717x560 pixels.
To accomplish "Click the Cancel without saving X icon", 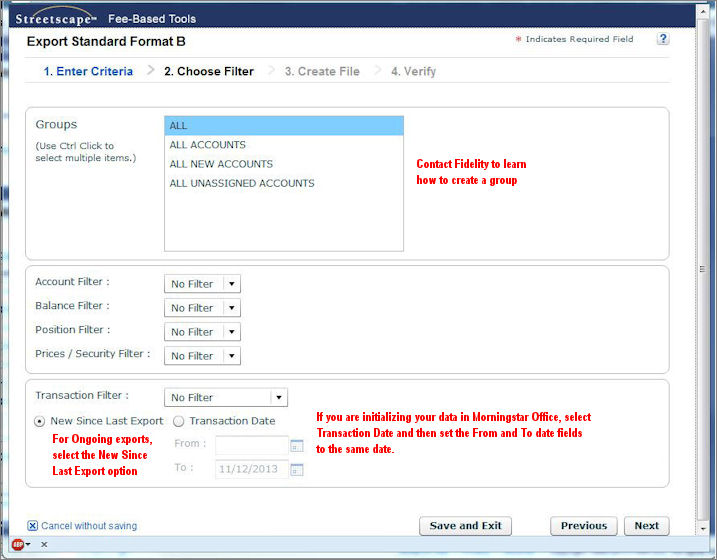I will (x=33, y=526).
